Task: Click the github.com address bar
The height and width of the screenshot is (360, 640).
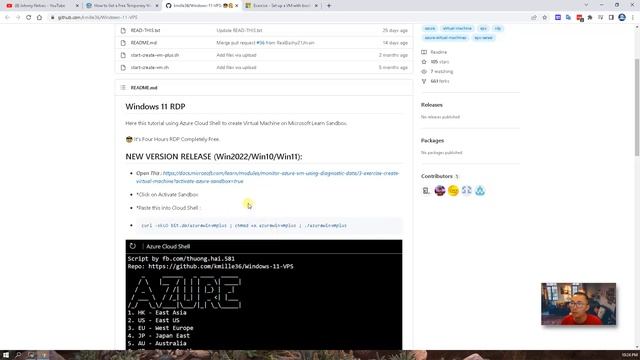Action: pos(286,18)
